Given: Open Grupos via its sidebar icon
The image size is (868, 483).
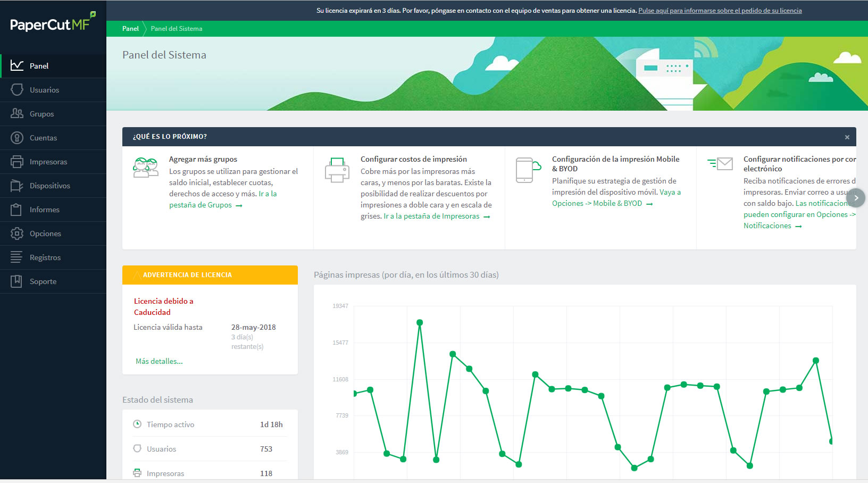Looking at the screenshot, I should click(17, 114).
